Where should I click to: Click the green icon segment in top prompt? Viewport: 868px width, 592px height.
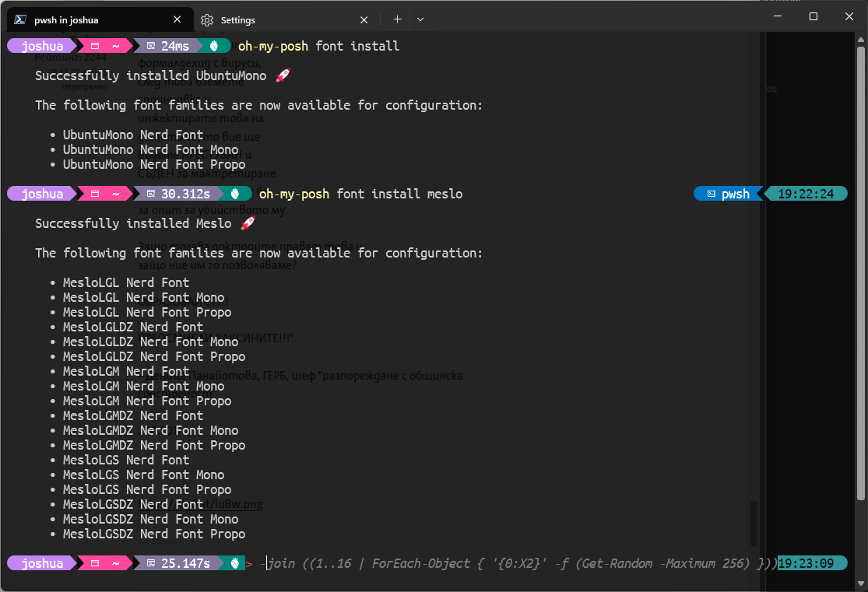pos(213,46)
